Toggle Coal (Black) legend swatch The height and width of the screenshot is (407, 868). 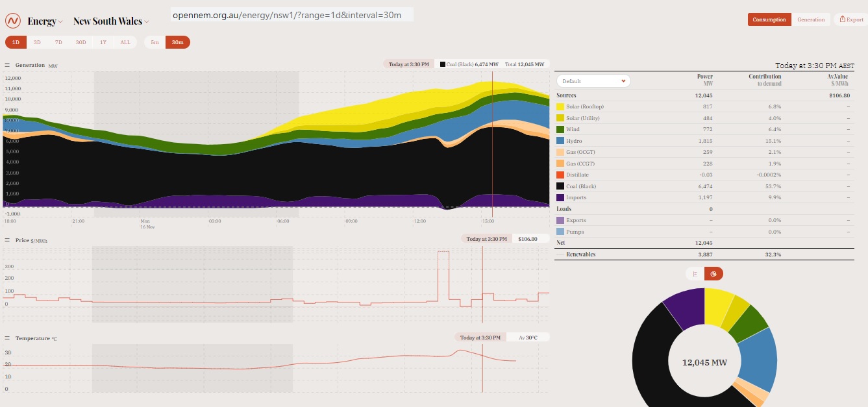pos(560,186)
